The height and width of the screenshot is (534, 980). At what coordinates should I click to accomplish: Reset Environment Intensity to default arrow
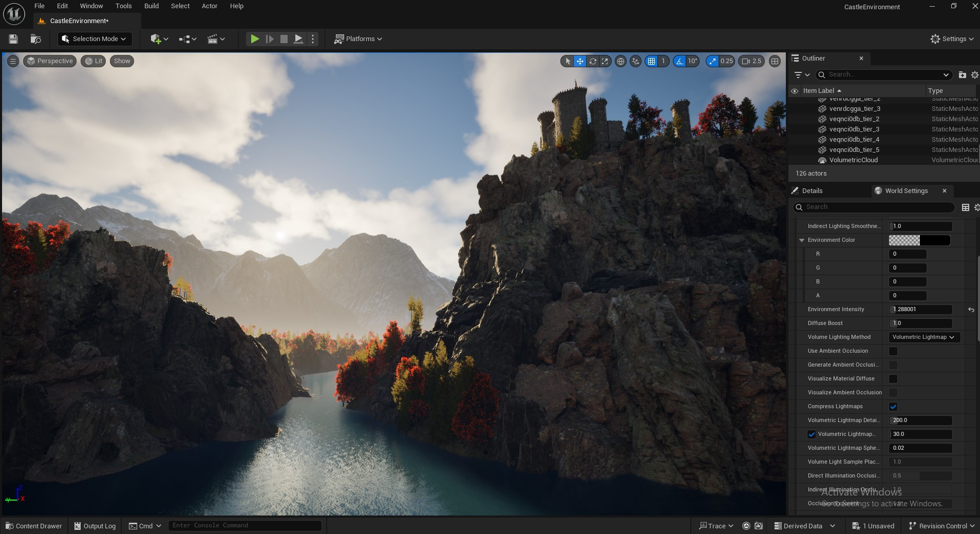click(x=971, y=310)
